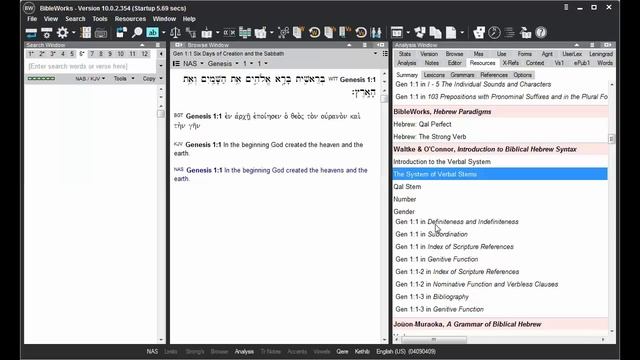640x360 pixels.
Task: Open the Search menu
Action: coord(75,19)
